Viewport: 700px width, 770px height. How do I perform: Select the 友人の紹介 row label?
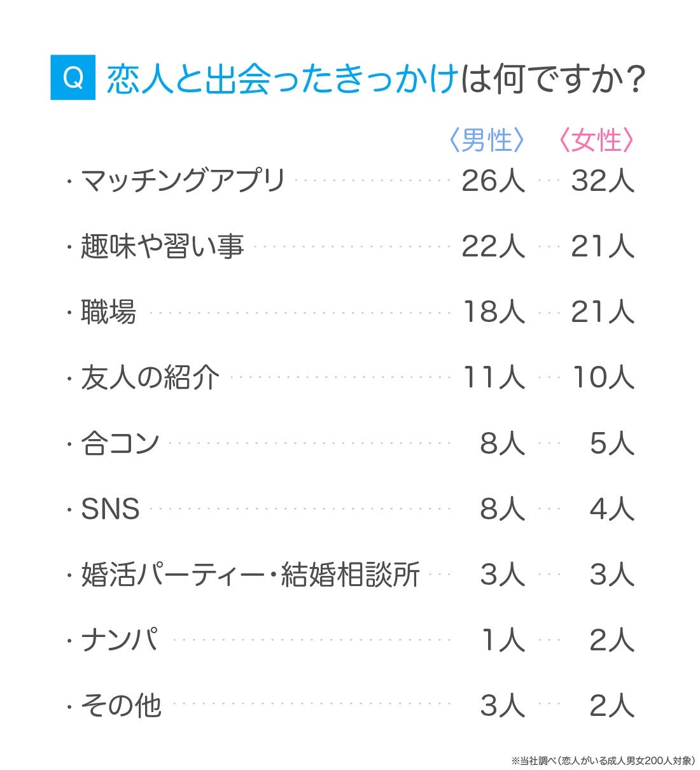[150, 377]
